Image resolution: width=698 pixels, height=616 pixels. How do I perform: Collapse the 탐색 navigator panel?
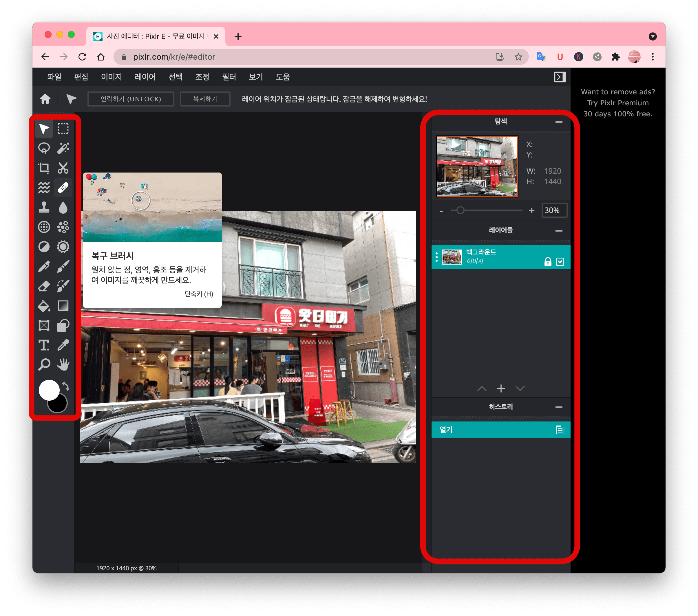pyautogui.click(x=559, y=122)
